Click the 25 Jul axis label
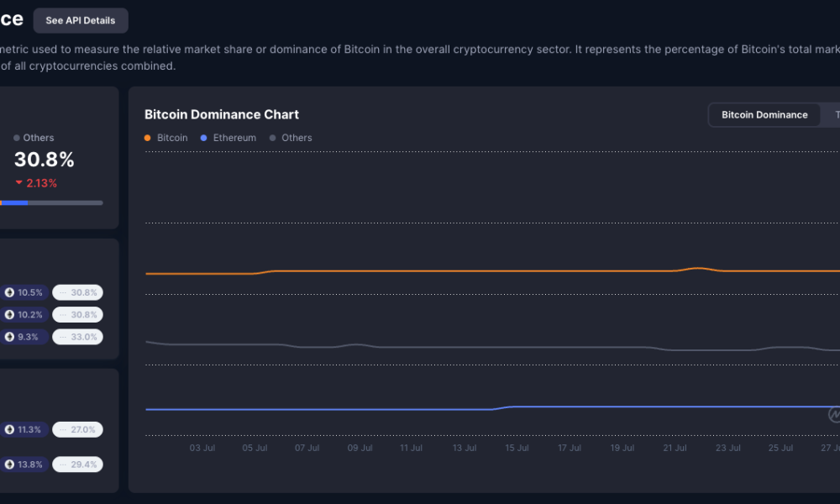Image resolution: width=840 pixels, height=504 pixels. [780, 448]
